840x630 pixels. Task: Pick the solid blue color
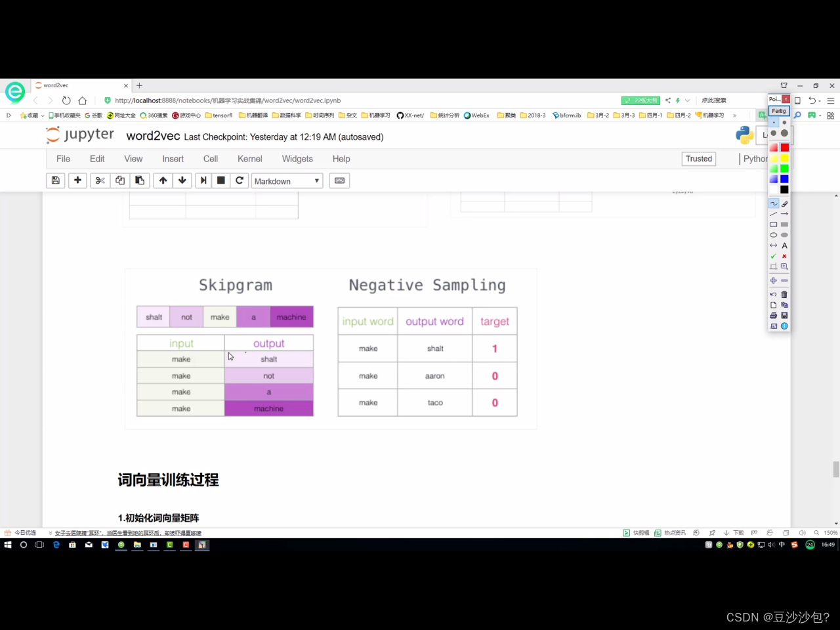click(x=784, y=179)
